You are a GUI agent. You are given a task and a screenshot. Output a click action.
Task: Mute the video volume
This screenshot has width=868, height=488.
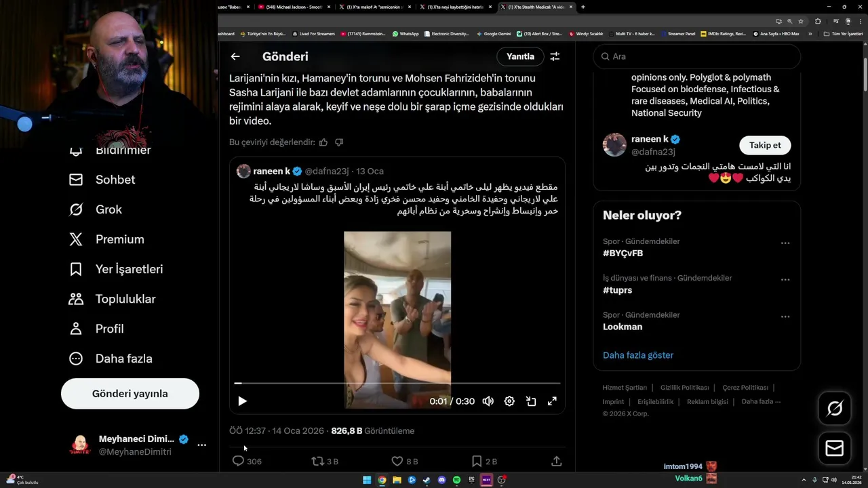488,401
